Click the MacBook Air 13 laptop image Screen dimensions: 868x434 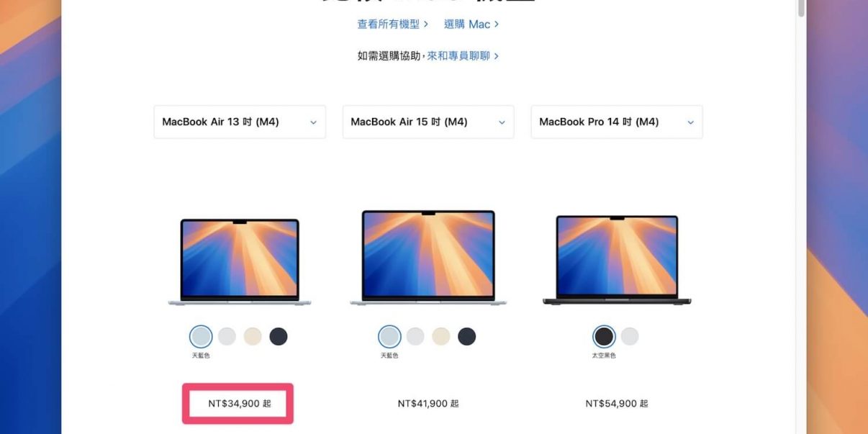240,262
